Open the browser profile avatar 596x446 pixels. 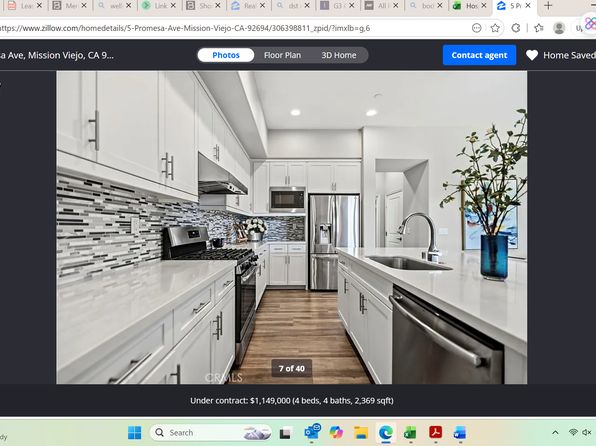[x=559, y=28]
